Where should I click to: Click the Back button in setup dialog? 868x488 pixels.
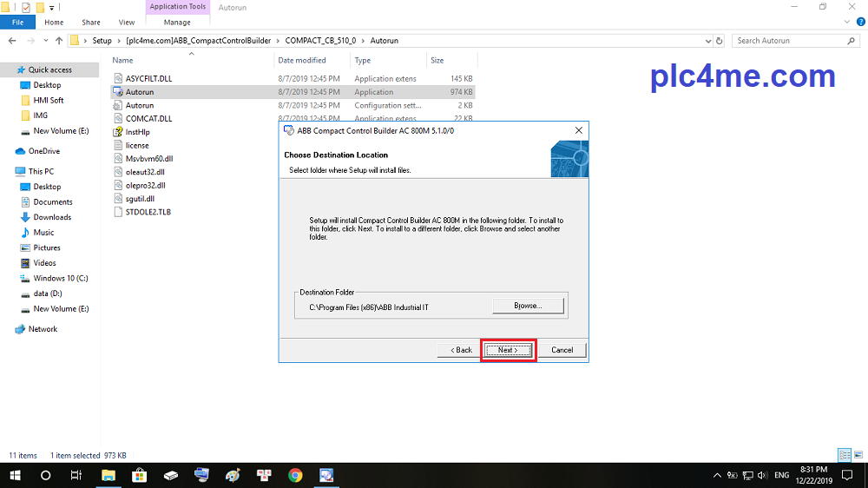(461, 350)
